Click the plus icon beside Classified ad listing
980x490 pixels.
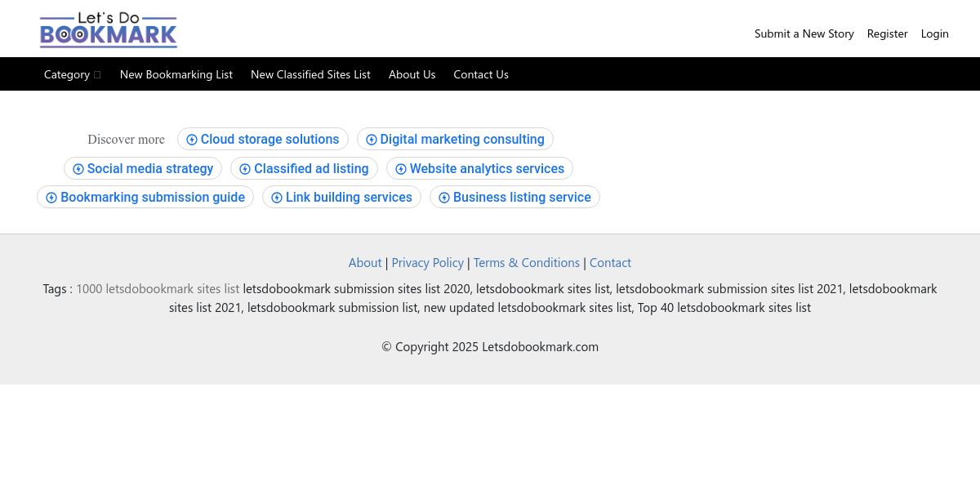pyautogui.click(x=245, y=169)
